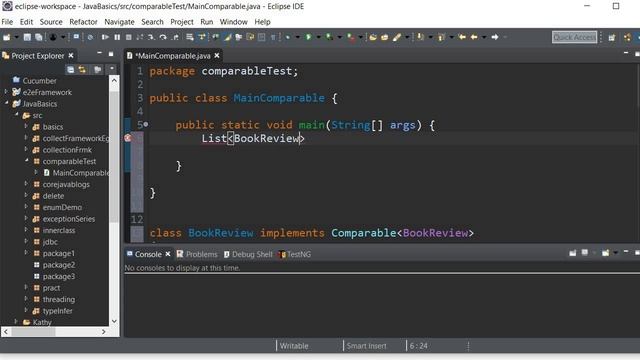The image size is (640, 360).
Task: Open the Source menu
Action: pos(51,22)
